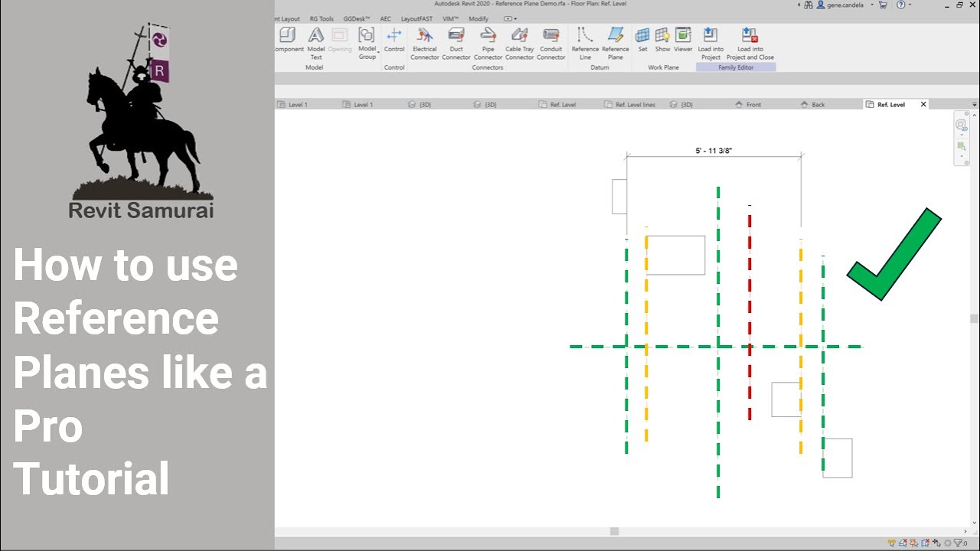Viewport: 980px width, 551px height.
Task: Toggle Select Underlay Elements in status bar
Action: [x=903, y=543]
